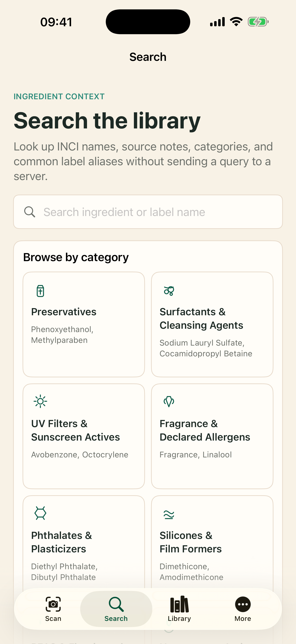Focus the ingredient search input field
The height and width of the screenshot is (644, 296).
[x=148, y=212]
